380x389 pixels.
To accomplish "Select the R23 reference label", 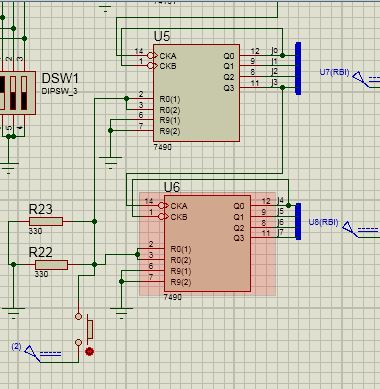I will coord(41,209).
